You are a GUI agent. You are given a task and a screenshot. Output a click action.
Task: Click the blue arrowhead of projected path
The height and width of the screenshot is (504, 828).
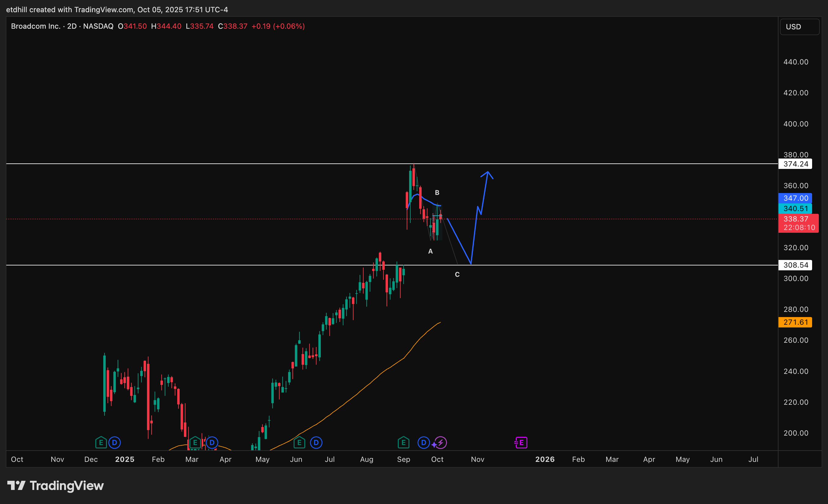click(x=488, y=173)
